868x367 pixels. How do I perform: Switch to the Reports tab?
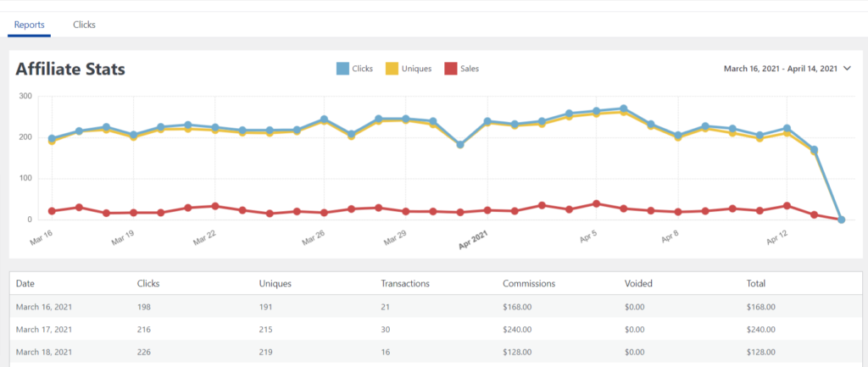[x=30, y=25]
